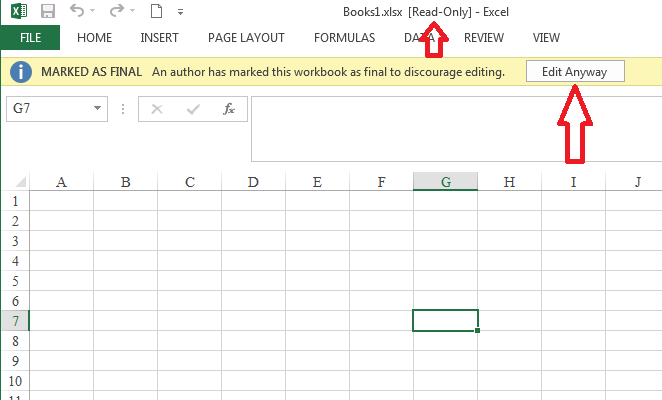Viewport: 662px width, 400px height.
Task: Select row 2 header
Action: (15, 221)
